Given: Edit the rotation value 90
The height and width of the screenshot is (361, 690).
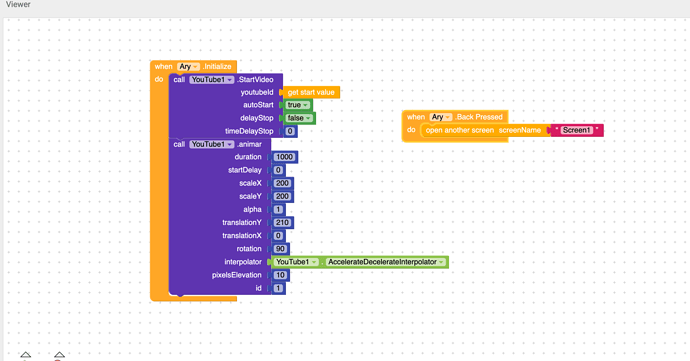Looking at the screenshot, I should [280, 249].
